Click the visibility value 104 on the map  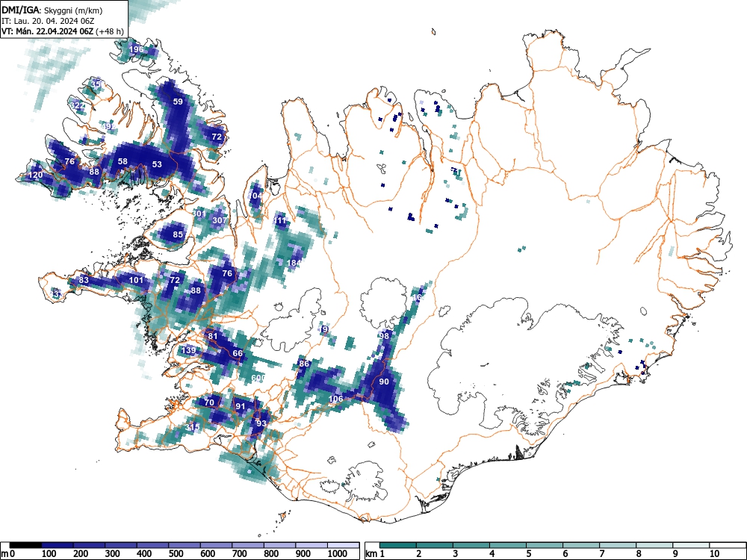tap(255, 196)
